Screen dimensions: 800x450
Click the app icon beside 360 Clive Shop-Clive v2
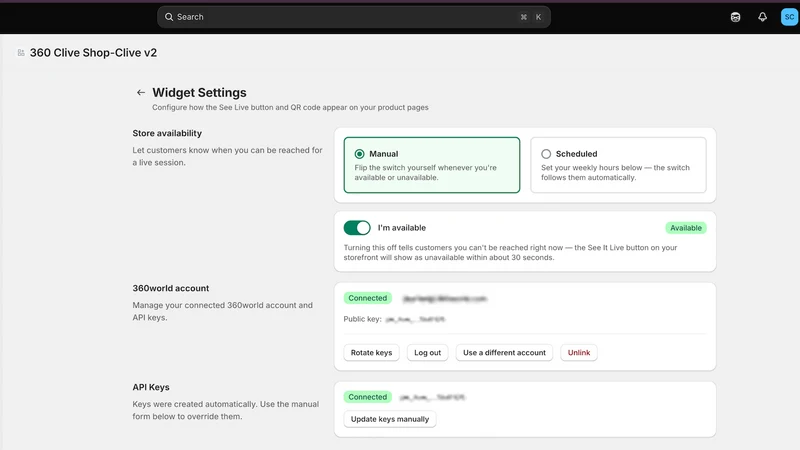click(x=21, y=53)
